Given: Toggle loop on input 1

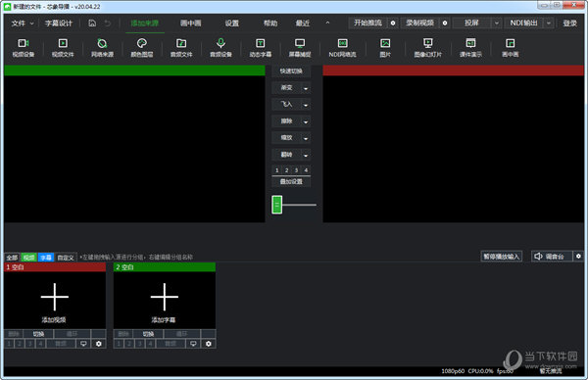Looking at the screenshot, I should 72,334.
